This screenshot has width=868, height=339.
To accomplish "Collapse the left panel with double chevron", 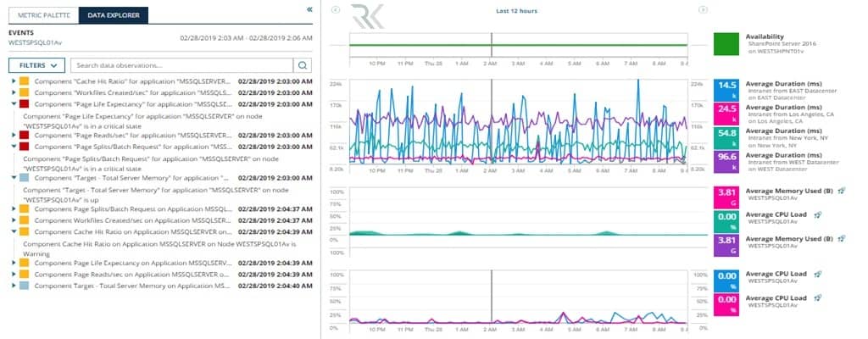I will tap(309, 9).
